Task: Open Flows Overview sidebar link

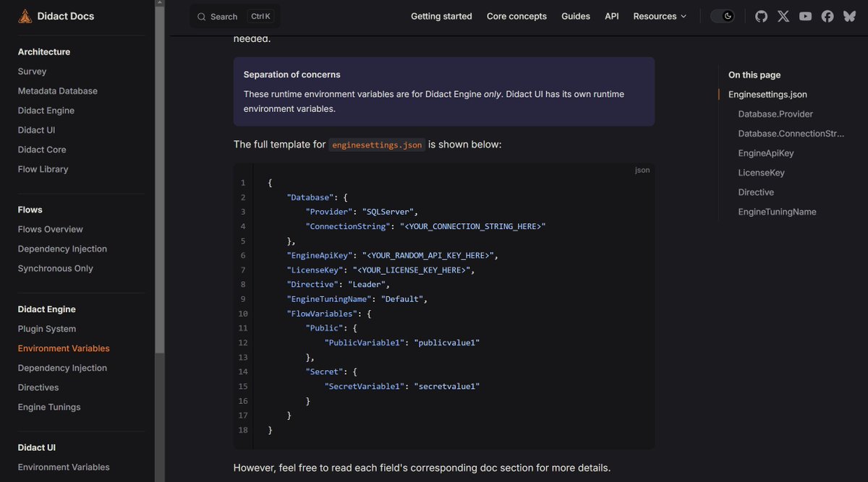Action: (x=51, y=229)
